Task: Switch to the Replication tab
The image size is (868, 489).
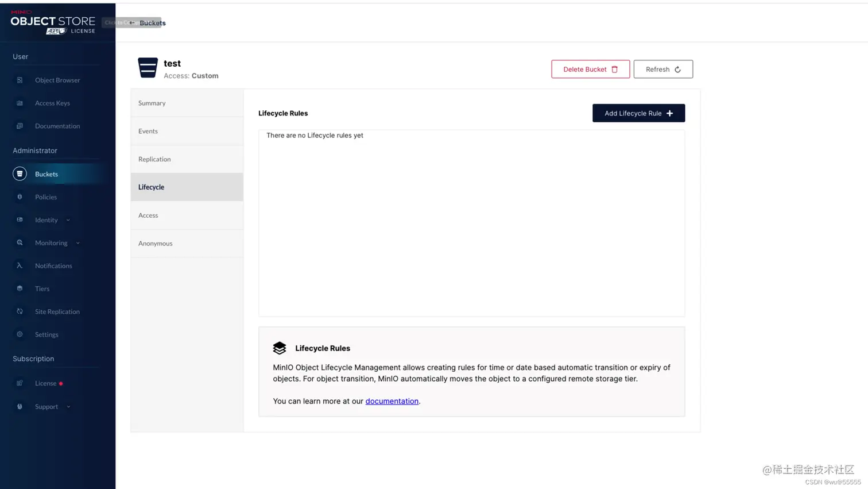Action: (187, 159)
